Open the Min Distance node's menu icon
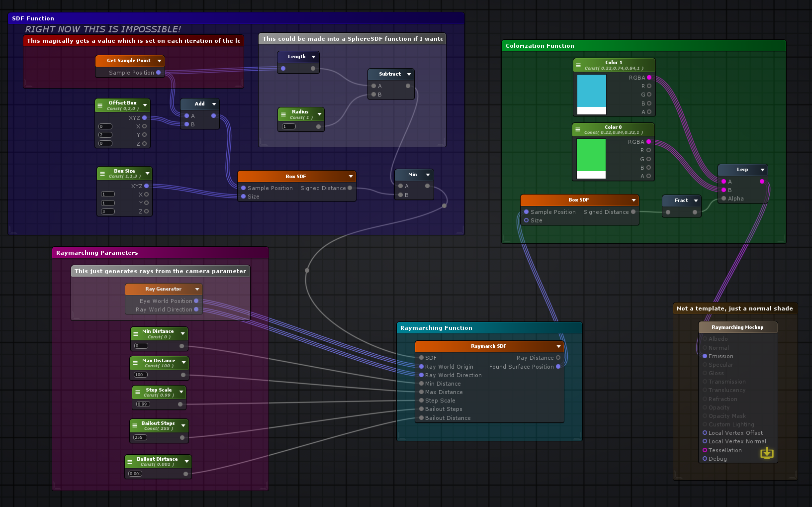The height and width of the screenshot is (507, 812). click(136, 334)
